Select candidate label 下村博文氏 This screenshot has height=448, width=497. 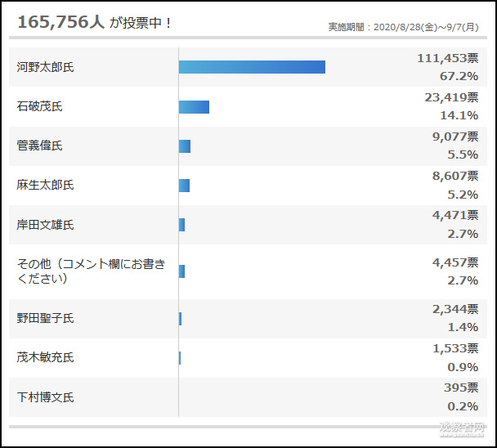click(45, 397)
